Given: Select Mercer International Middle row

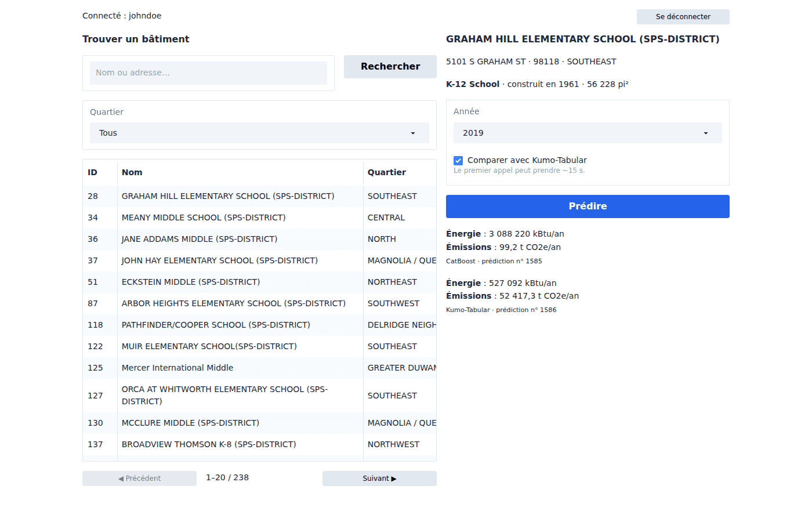Looking at the screenshot, I should [259, 368].
